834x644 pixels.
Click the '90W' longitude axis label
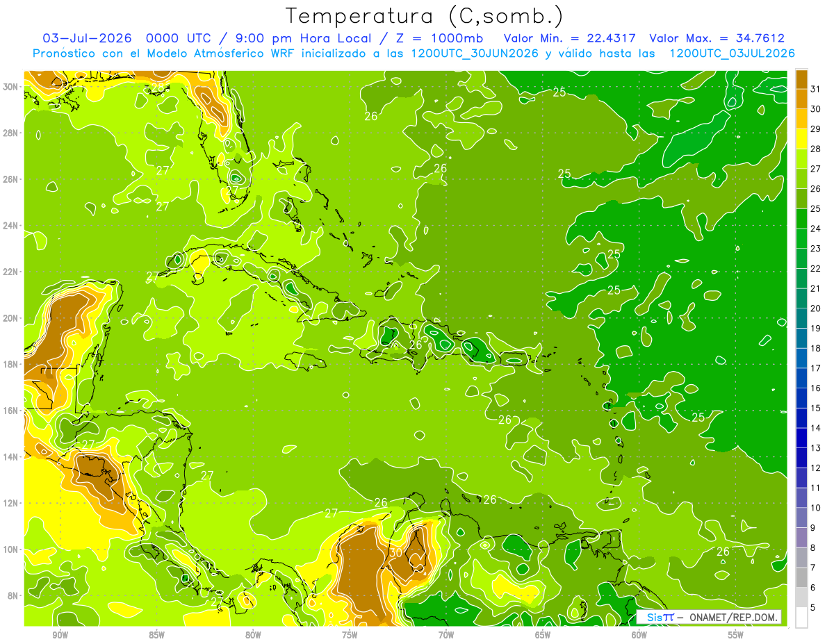tap(60, 635)
